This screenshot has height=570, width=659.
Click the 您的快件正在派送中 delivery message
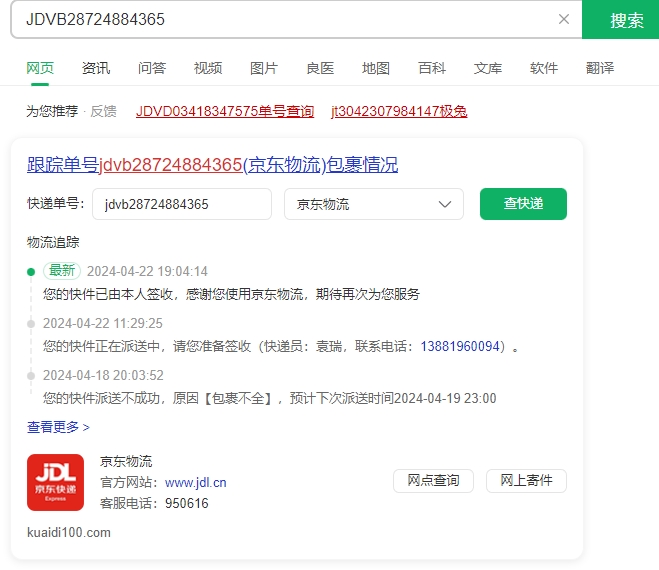point(281,346)
